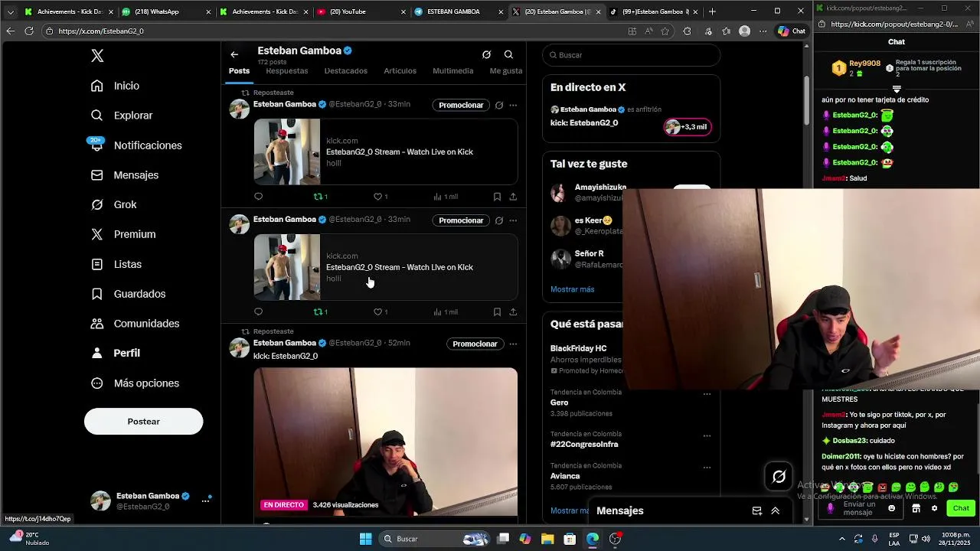Switch to the Artículos tab

(400, 70)
